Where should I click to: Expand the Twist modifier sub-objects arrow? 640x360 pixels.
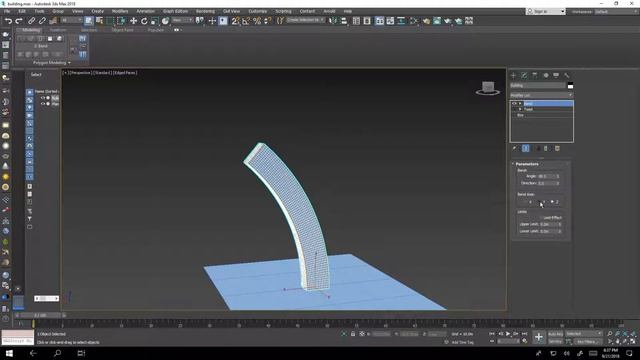pos(520,109)
